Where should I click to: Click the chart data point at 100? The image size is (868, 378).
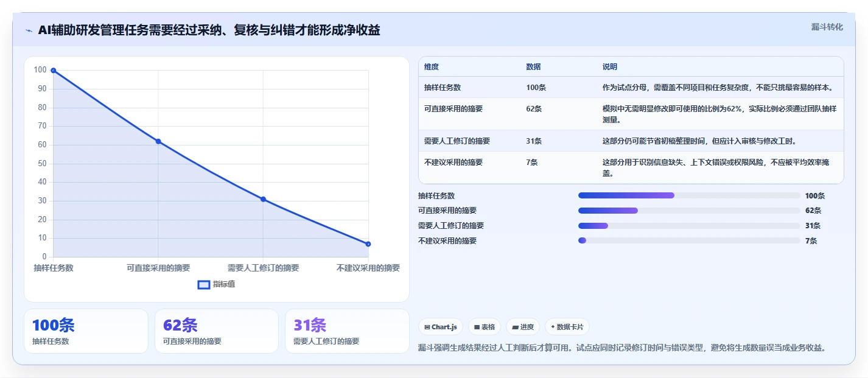tap(54, 71)
